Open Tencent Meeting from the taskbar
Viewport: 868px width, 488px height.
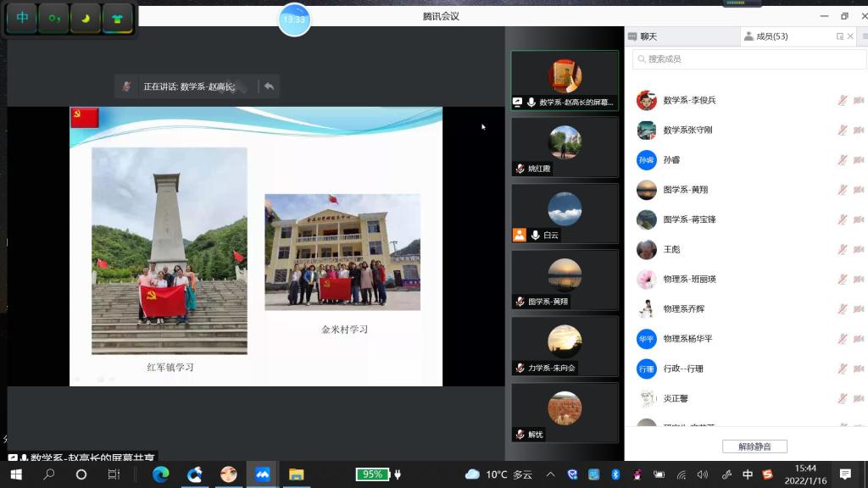coord(262,474)
